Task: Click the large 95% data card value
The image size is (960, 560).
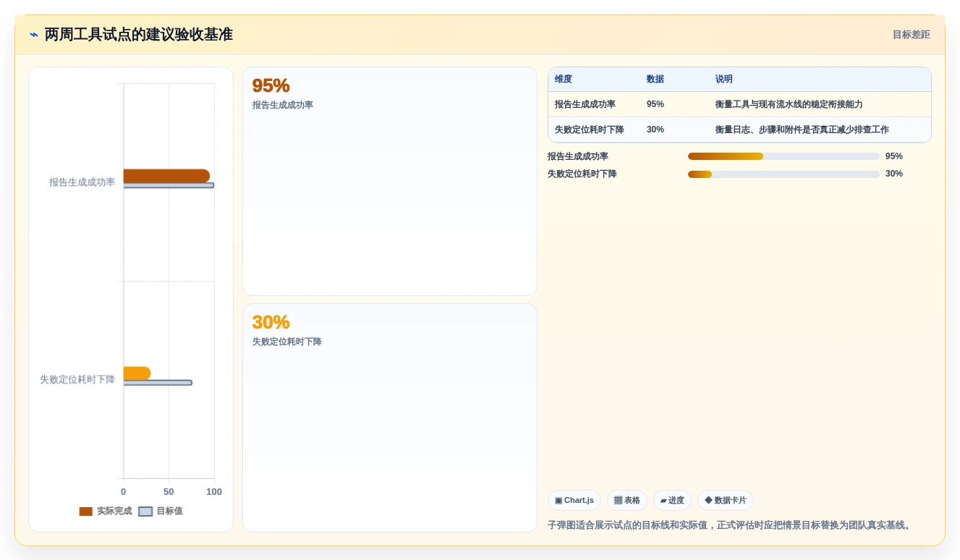Action: tap(271, 85)
